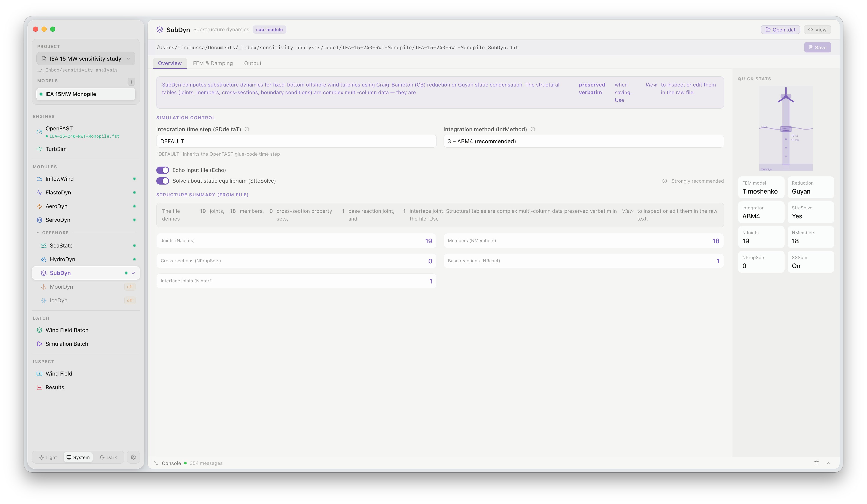
Task: Open Wind Field Batch
Action: 86,330
